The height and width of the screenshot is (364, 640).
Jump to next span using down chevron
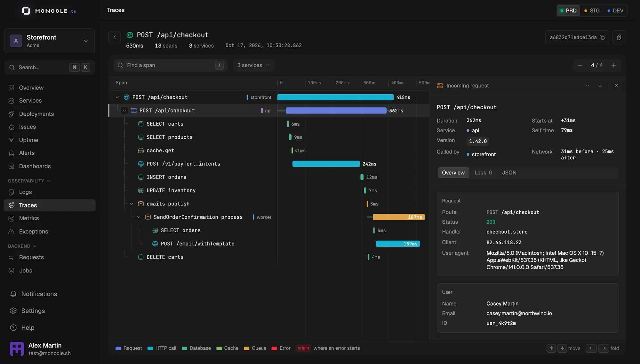pos(600,86)
